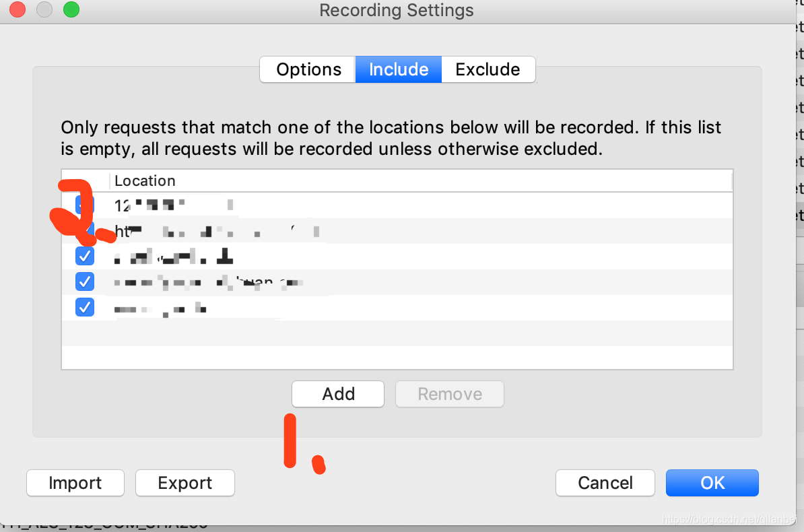
Task: Disable the fourth location row's checkbox
Action: point(85,281)
